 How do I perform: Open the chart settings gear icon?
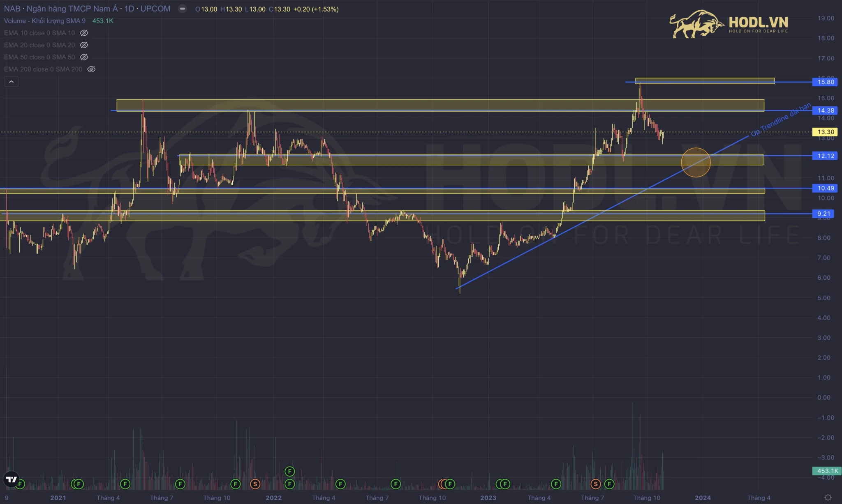point(828,497)
